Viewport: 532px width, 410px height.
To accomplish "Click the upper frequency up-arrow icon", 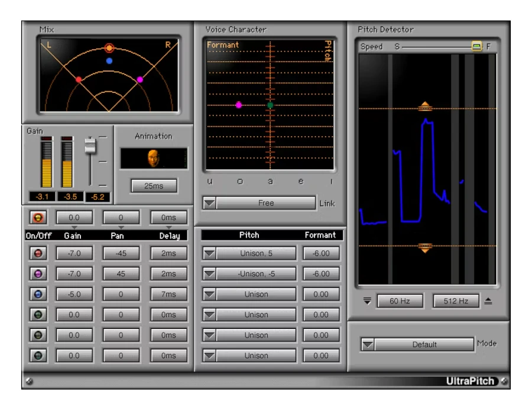I will pos(488,301).
